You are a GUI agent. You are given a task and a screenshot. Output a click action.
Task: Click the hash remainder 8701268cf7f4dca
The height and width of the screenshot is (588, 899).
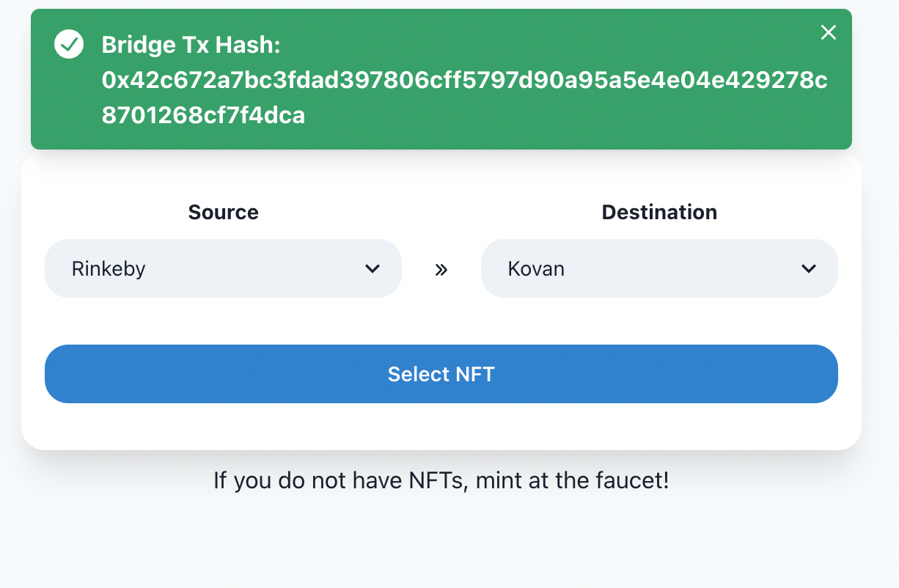pos(203,115)
